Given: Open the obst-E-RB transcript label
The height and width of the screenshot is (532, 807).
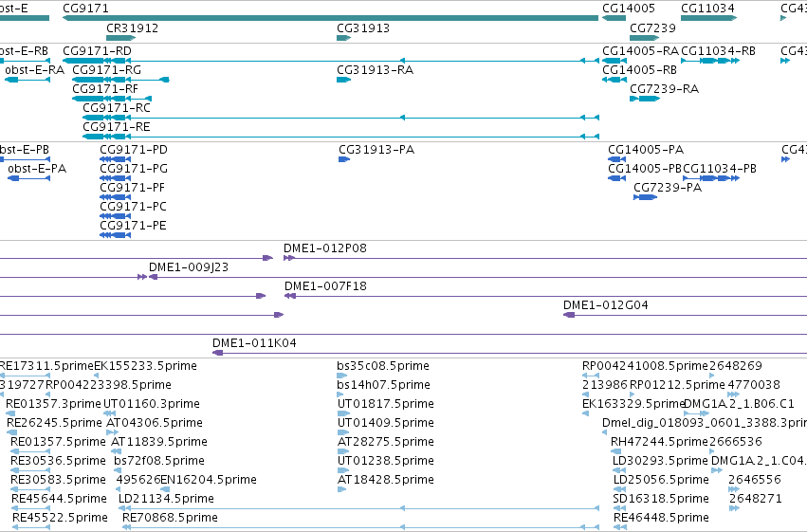Looking at the screenshot, I should [x=25, y=51].
